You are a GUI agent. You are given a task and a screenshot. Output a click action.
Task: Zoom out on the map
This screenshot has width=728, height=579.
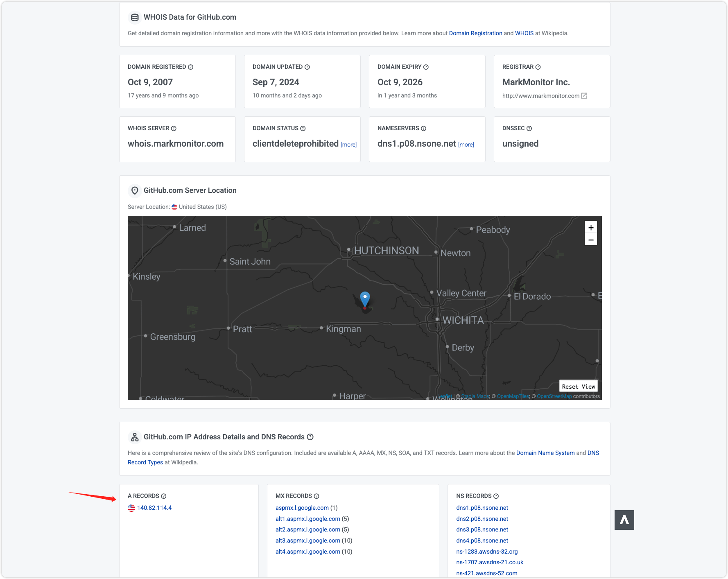[x=591, y=240]
